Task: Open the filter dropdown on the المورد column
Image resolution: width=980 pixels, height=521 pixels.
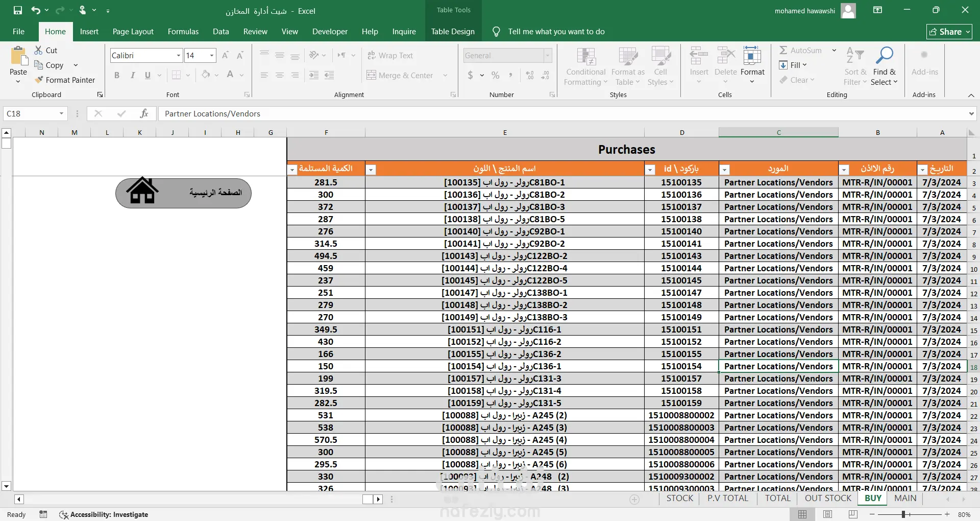Action: pyautogui.click(x=725, y=170)
